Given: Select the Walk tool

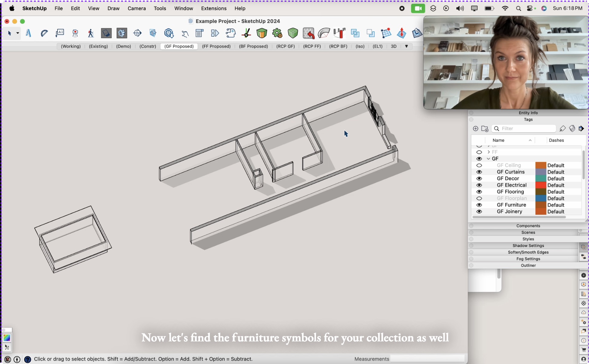Looking at the screenshot, I should [91, 33].
